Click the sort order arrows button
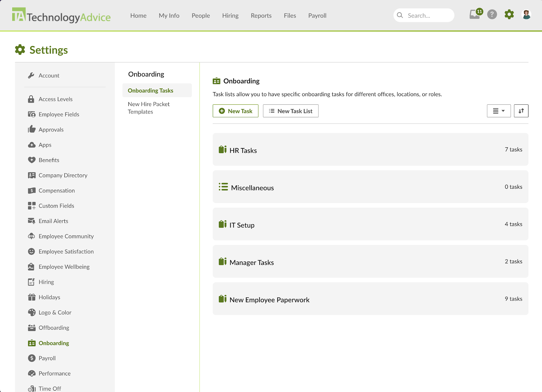 pos(521,111)
